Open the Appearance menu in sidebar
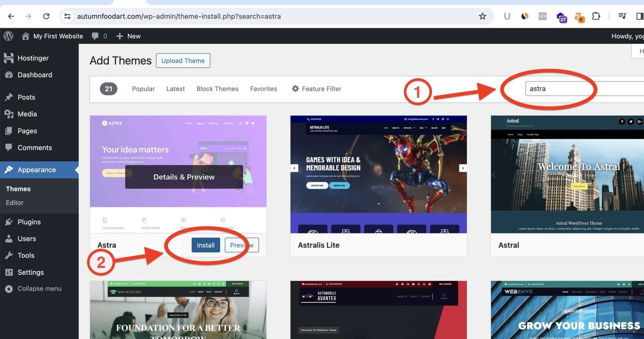 (39, 170)
